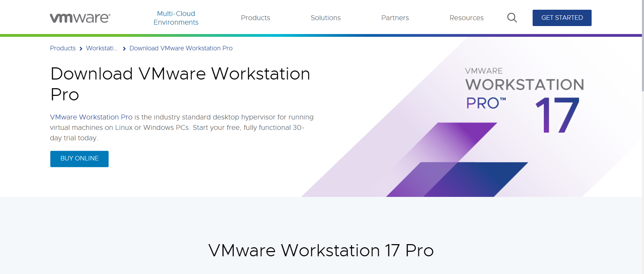
Task: Click the Download VMware Workstation Pro heading
Action: pyautogui.click(x=180, y=84)
